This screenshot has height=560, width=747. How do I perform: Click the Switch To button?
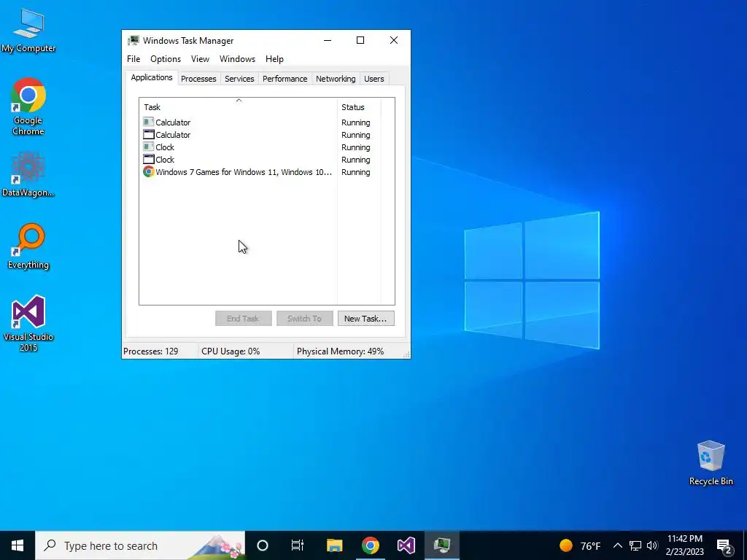click(x=304, y=319)
